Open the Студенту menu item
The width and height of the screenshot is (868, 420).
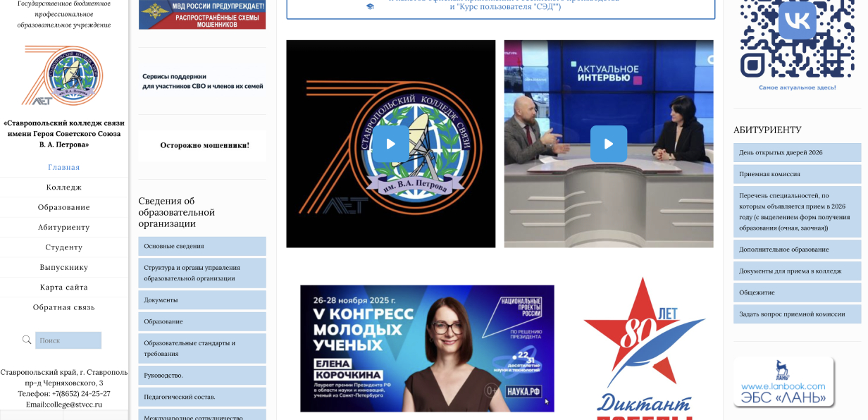click(x=64, y=247)
